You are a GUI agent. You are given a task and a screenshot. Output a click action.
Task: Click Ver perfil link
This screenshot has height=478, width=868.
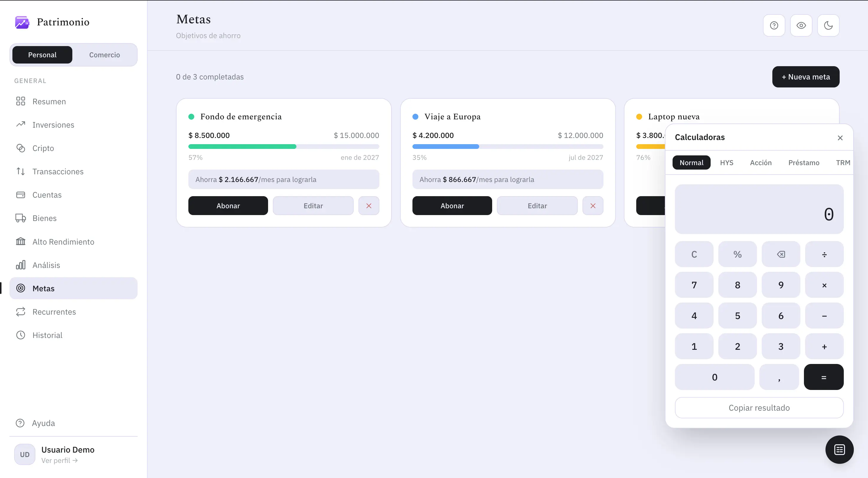pos(59,461)
